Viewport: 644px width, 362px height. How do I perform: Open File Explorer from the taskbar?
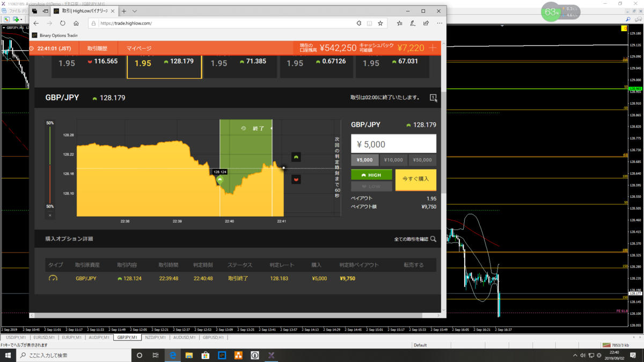click(189, 355)
